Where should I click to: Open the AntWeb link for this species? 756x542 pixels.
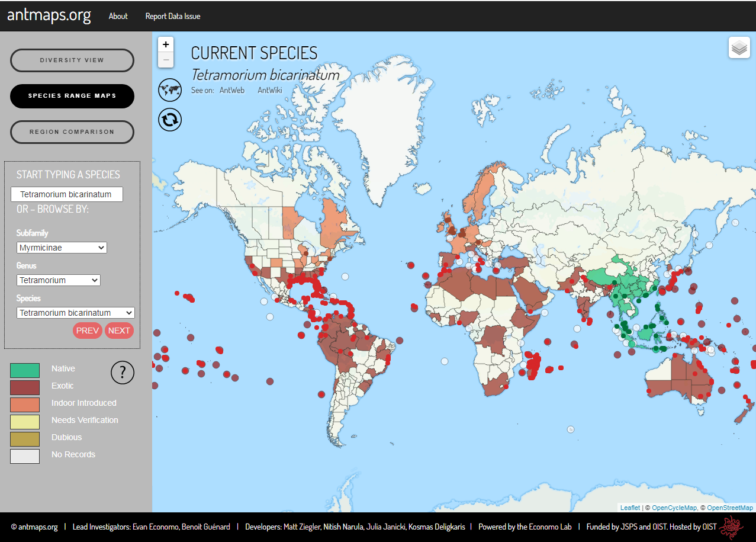point(232,91)
